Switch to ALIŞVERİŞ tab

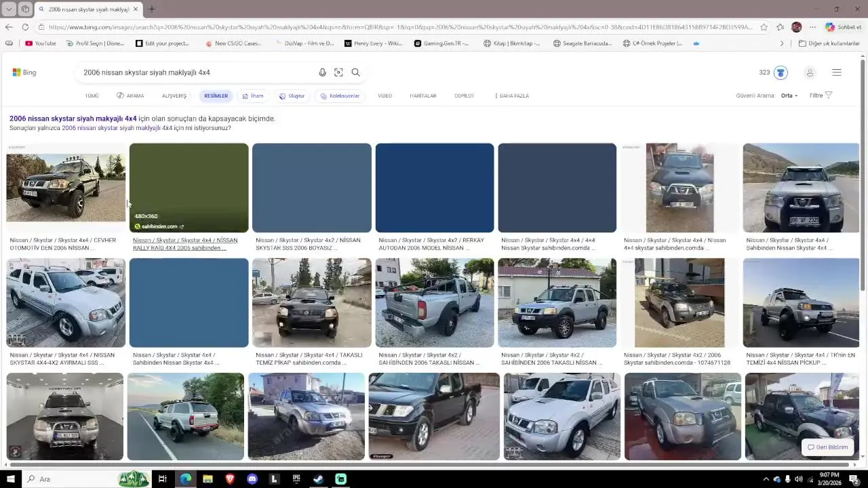[x=174, y=96]
